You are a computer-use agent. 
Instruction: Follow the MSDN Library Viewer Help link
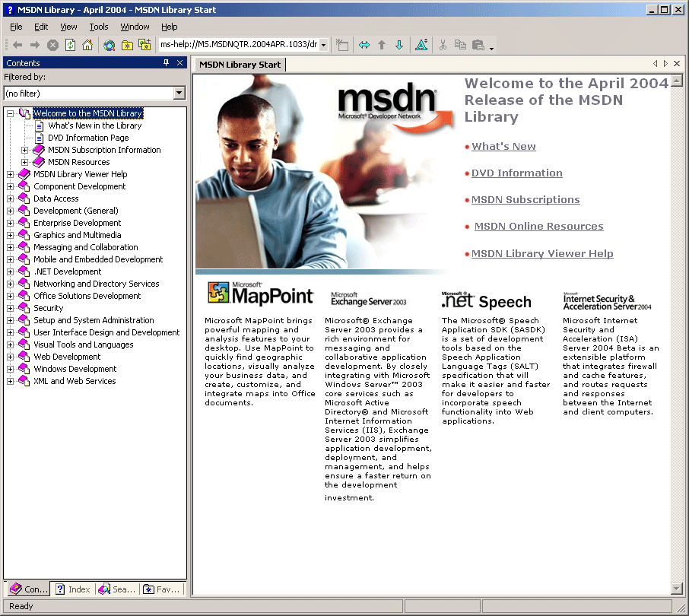point(542,253)
